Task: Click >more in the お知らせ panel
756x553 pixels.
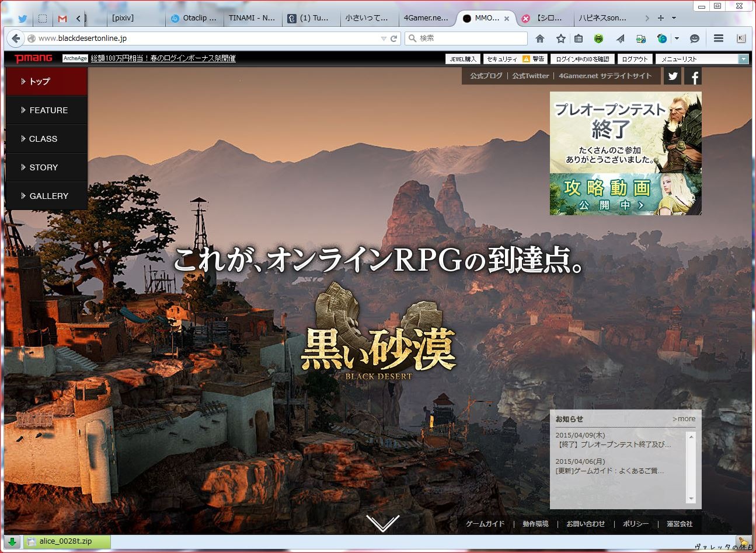Action: pos(684,419)
